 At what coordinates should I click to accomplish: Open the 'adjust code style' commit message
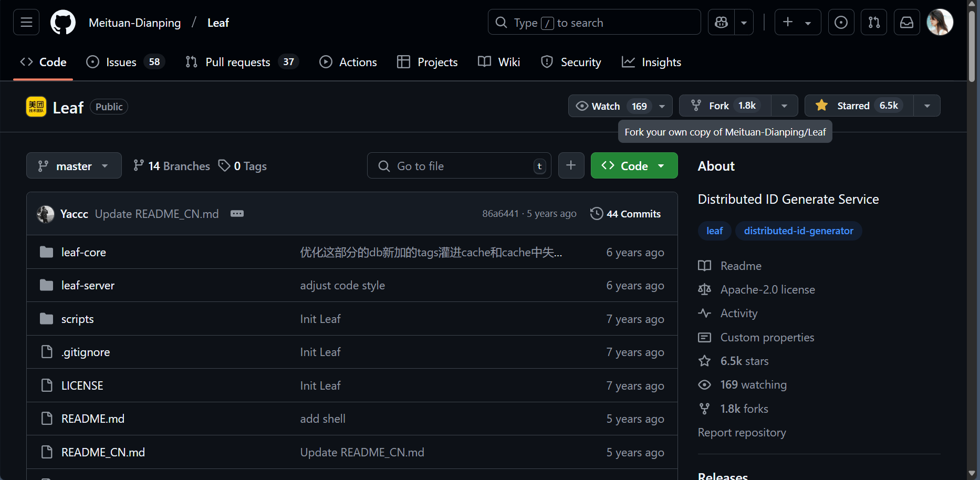tap(342, 285)
